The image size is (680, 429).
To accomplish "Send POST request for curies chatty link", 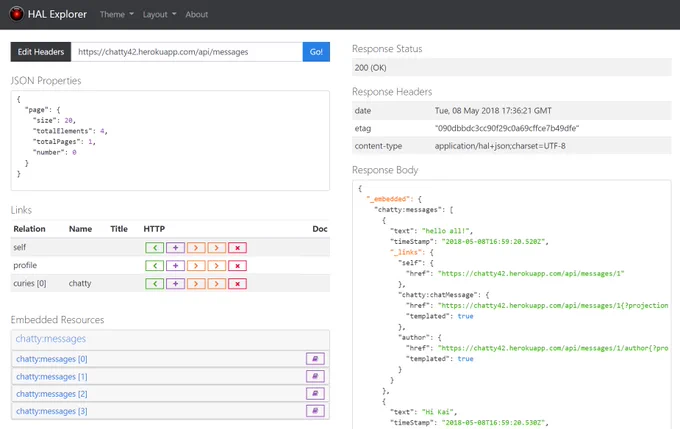I will coord(175,284).
